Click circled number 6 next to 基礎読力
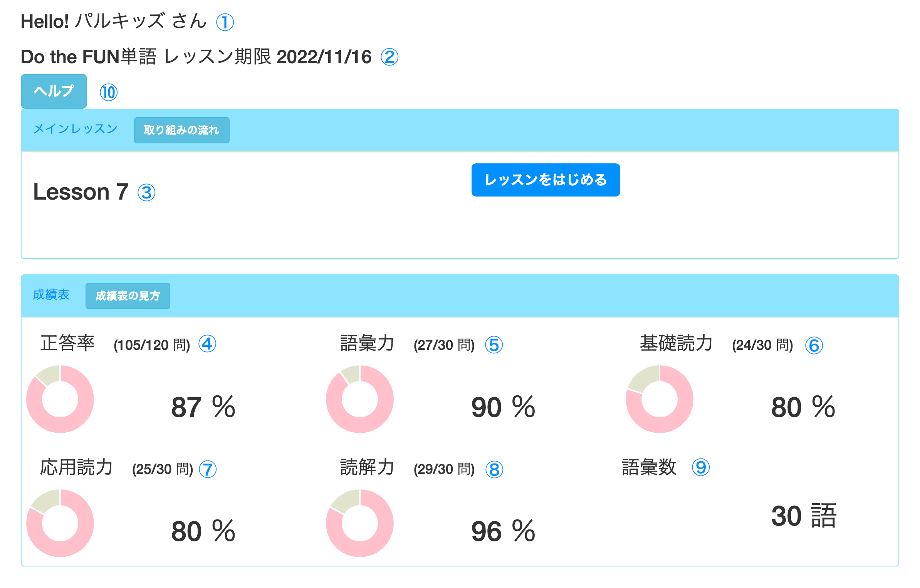This screenshot has width=920, height=588. [x=814, y=345]
